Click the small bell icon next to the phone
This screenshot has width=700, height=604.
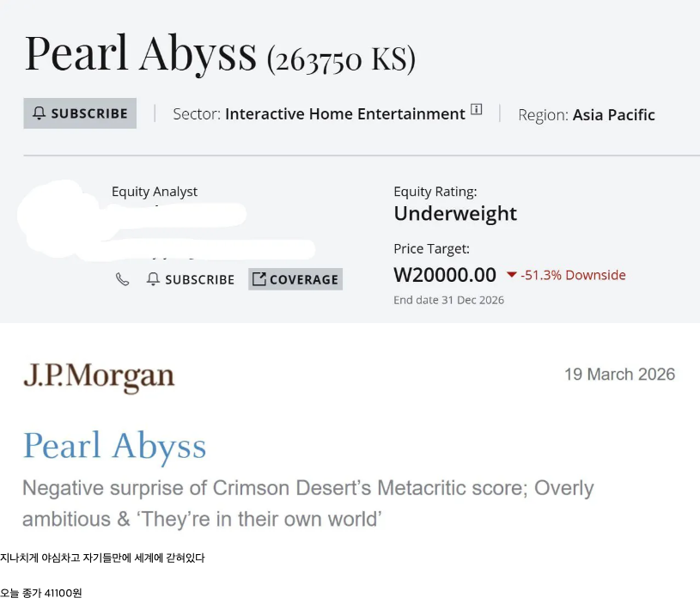point(154,279)
